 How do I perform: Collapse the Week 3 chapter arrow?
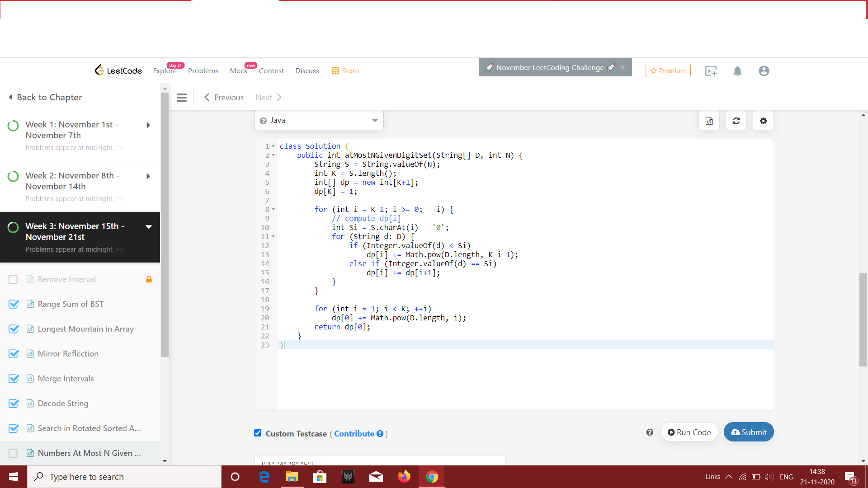(x=149, y=226)
